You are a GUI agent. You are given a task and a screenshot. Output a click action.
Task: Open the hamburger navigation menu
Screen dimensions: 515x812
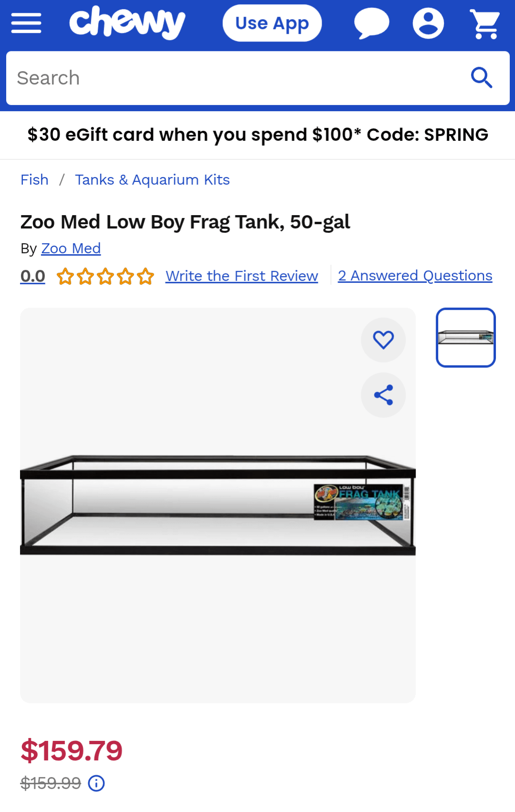26,23
